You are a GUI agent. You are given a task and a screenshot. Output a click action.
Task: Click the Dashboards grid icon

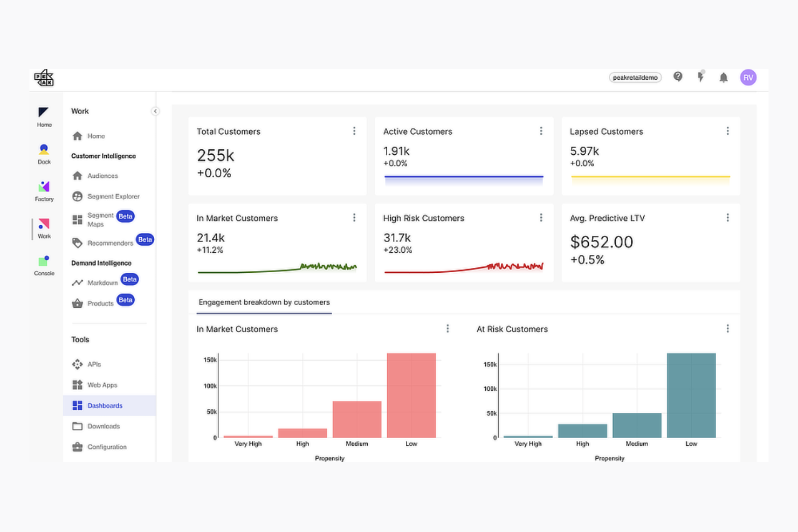(x=78, y=405)
